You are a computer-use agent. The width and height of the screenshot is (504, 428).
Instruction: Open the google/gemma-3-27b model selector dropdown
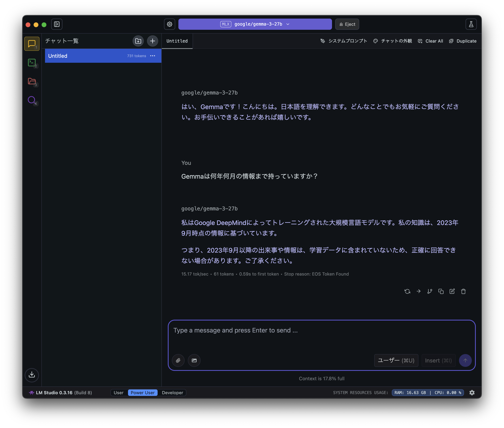(255, 24)
